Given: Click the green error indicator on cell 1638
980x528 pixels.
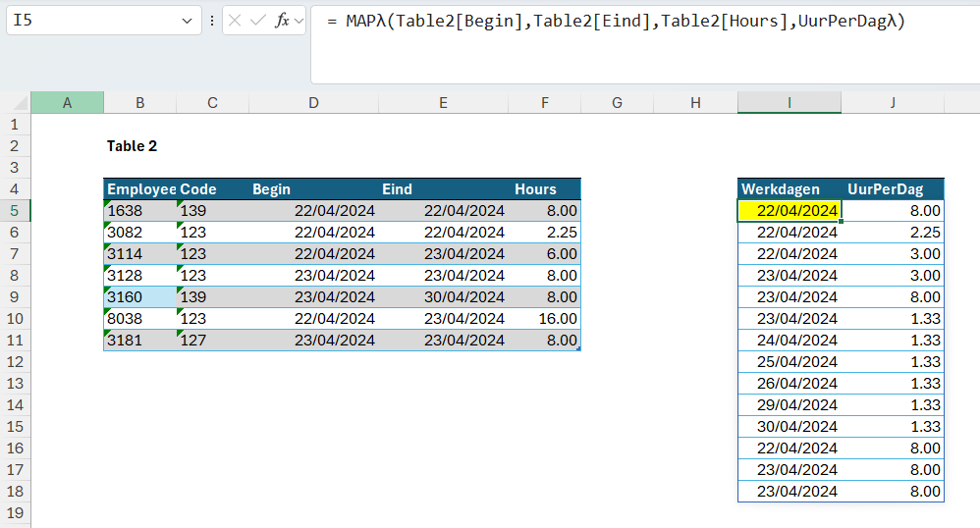Looking at the screenshot, I should [x=108, y=203].
